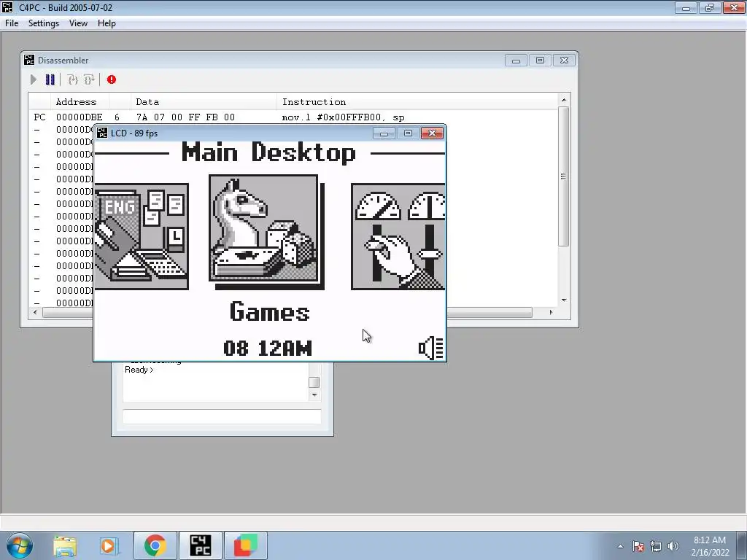
Task: Click the Action Center flag tray icon
Action: (x=638, y=546)
